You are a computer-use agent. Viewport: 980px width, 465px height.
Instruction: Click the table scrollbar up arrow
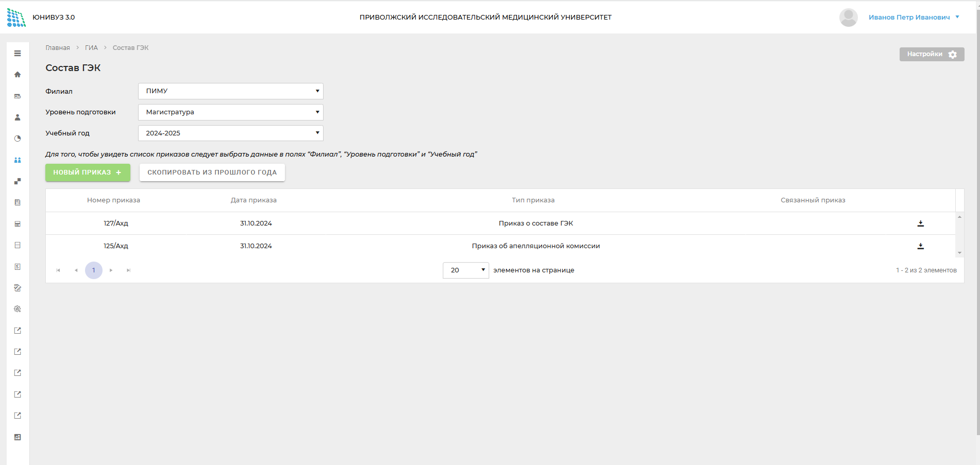pos(959,217)
